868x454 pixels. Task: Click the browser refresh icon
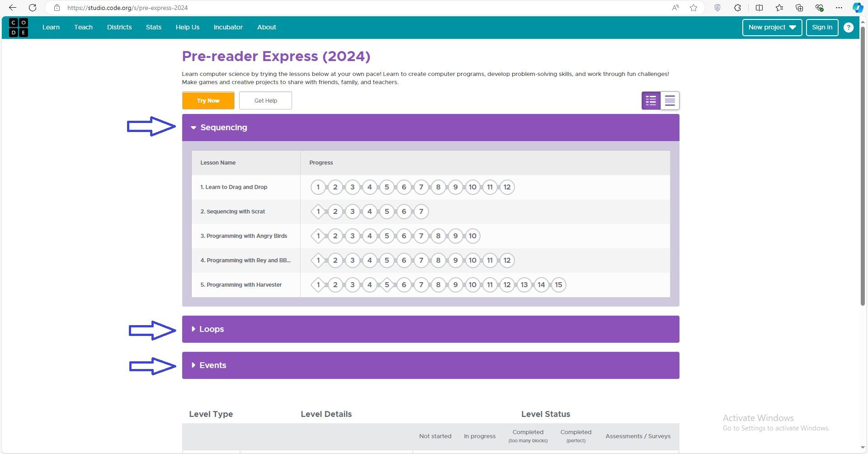click(x=33, y=8)
